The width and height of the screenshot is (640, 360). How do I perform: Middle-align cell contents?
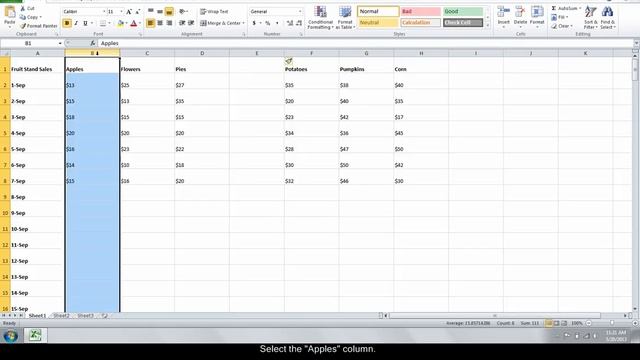(x=160, y=12)
